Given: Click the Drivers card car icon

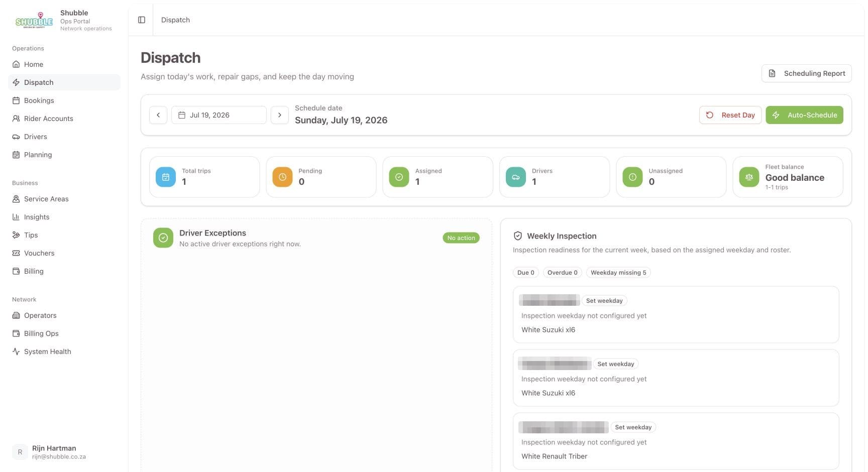Looking at the screenshot, I should click(x=516, y=177).
